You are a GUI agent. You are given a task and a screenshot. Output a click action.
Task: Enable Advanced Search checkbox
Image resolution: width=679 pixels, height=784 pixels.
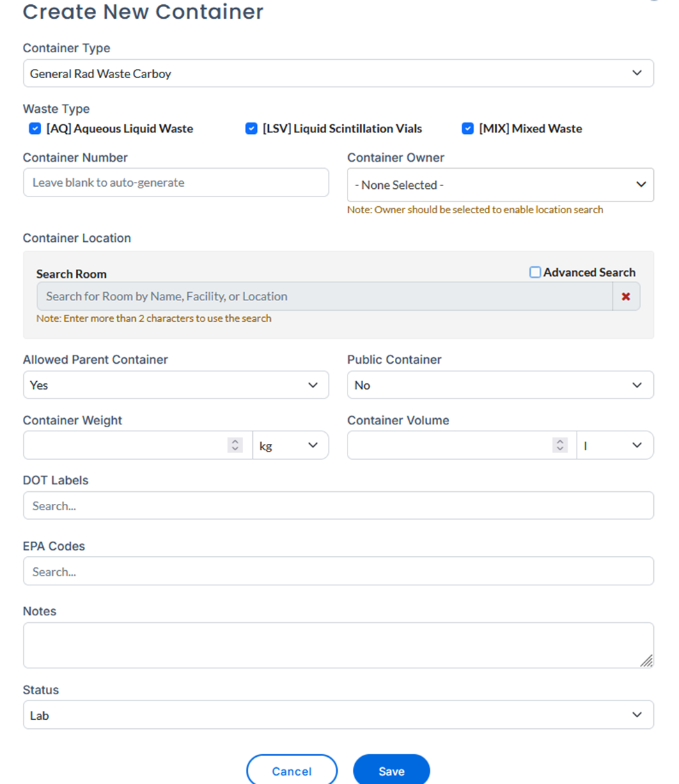[535, 272]
